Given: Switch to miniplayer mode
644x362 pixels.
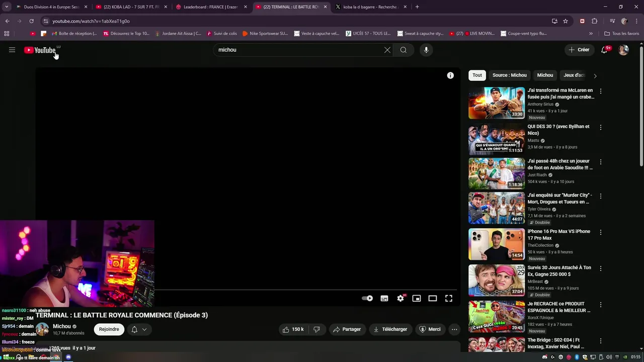Looking at the screenshot, I should [417, 298].
